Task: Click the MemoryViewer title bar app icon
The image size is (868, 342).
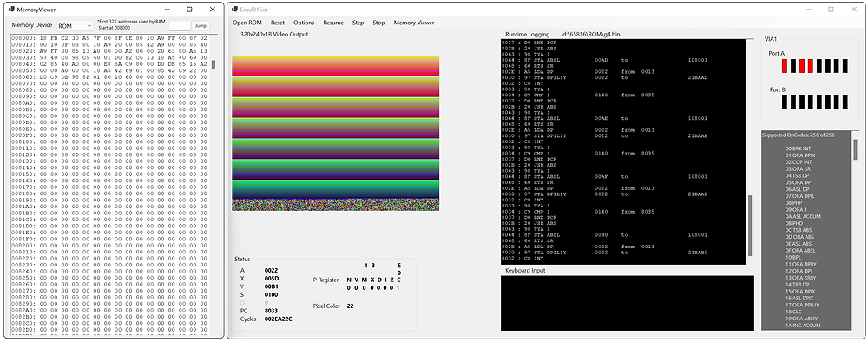Action: point(11,10)
